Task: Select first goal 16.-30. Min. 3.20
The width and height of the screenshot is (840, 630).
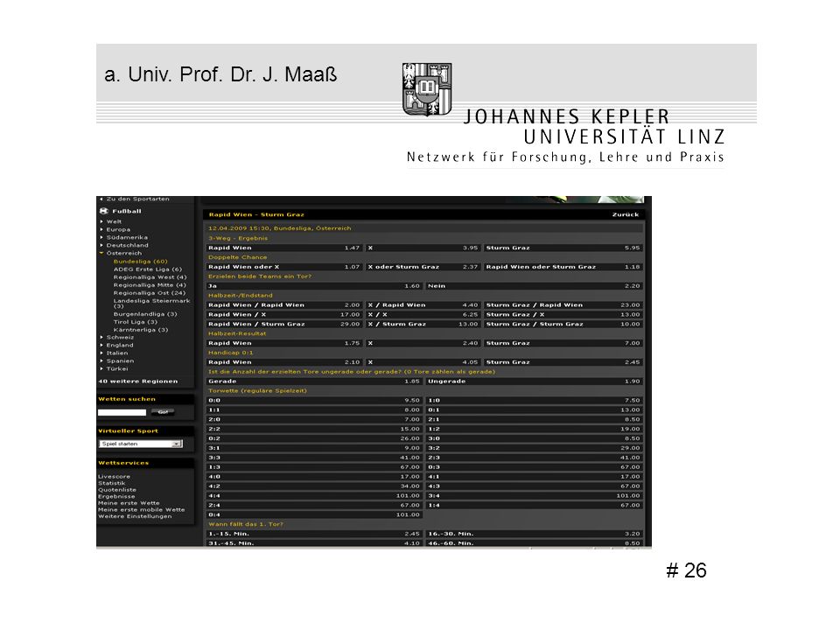Action: (534, 534)
